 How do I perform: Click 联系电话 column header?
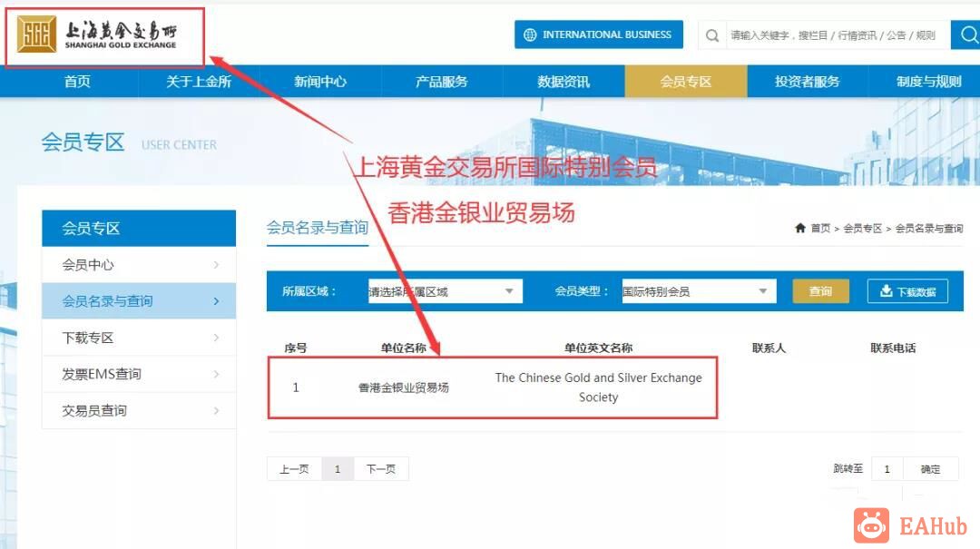893,348
